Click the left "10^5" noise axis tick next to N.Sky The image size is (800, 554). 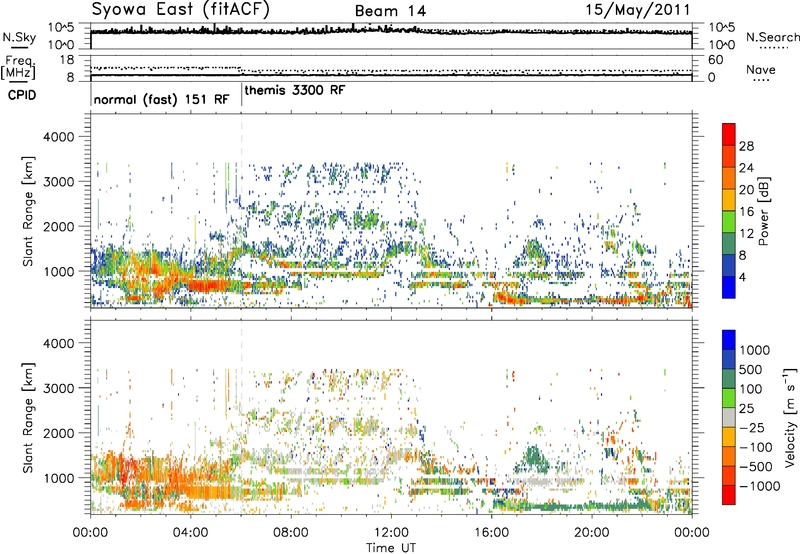click(x=61, y=28)
